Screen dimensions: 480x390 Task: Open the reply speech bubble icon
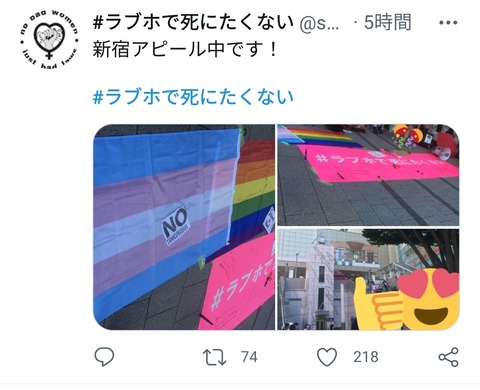click(x=104, y=357)
